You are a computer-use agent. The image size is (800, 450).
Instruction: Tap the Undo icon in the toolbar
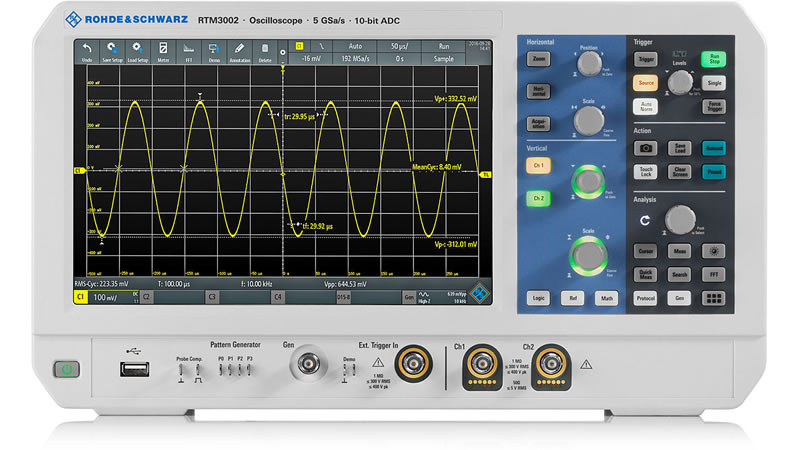(x=87, y=51)
